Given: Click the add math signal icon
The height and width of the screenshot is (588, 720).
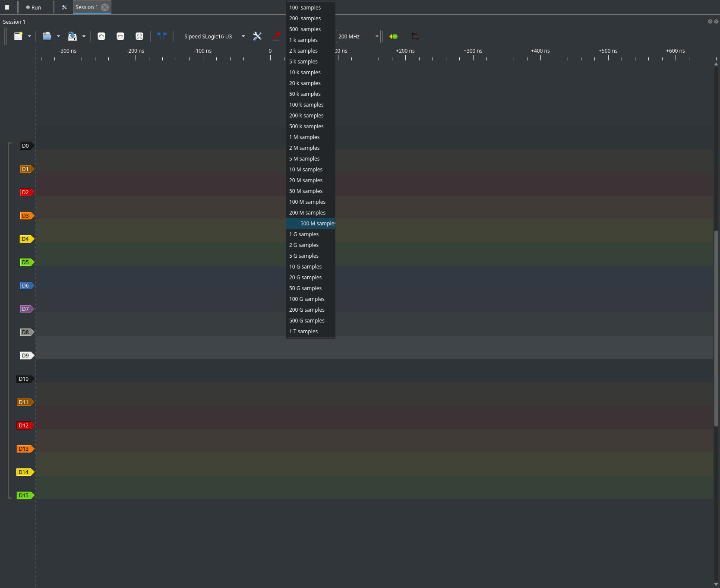Looking at the screenshot, I should (x=415, y=36).
